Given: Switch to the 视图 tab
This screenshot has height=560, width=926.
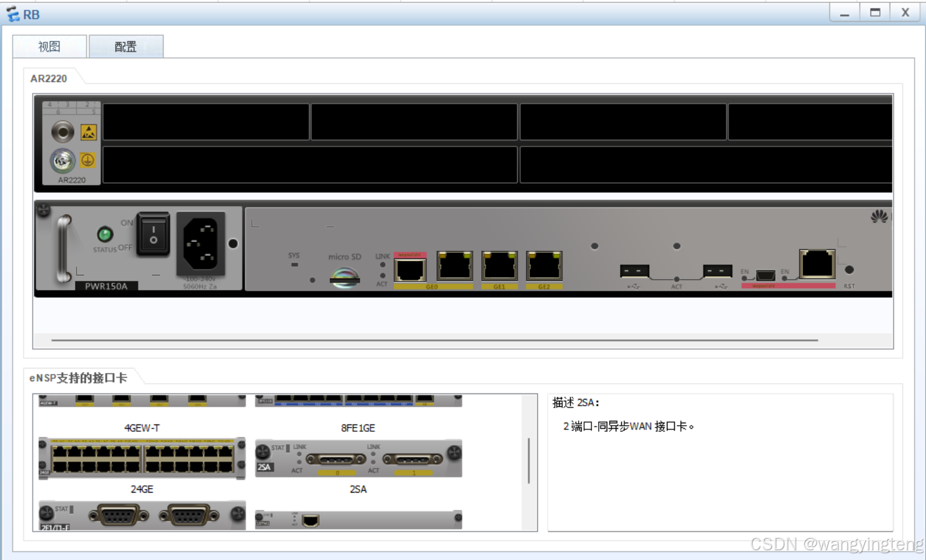Looking at the screenshot, I should (49, 47).
